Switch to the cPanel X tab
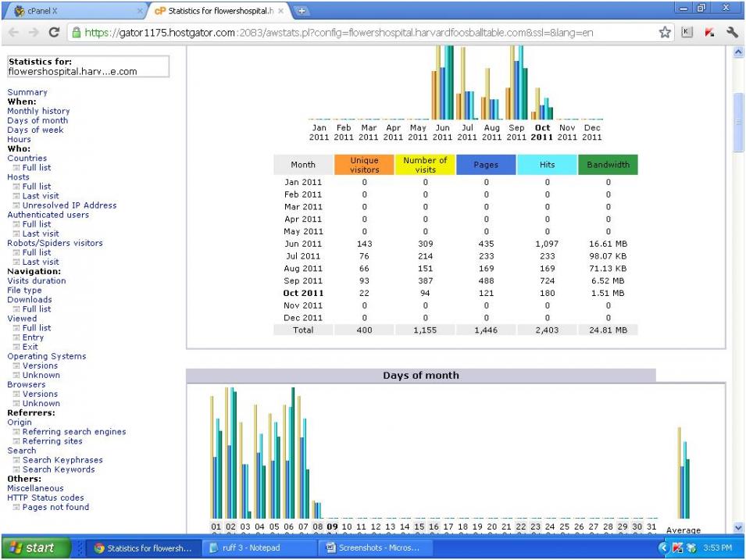Viewport: 746px width, 560px height. pyautogui.click(x=70, y=11)
